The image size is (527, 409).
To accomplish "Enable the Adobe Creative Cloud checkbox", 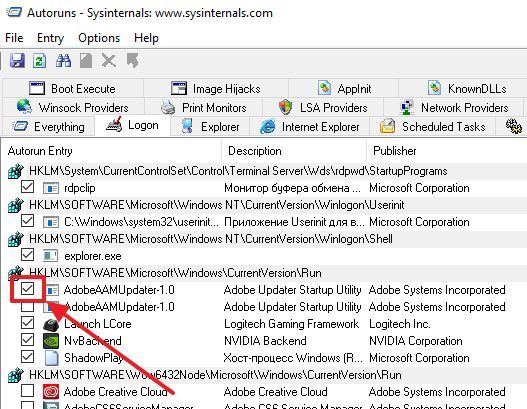I will (x=27, y=391).
